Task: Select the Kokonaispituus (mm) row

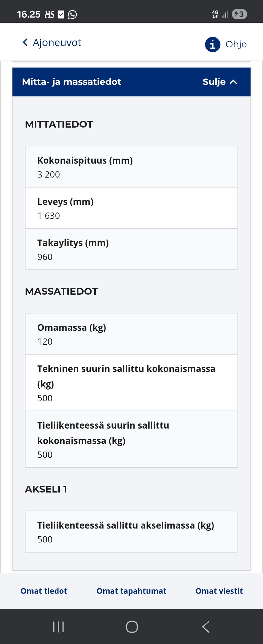Action: (x=131, y=167)
